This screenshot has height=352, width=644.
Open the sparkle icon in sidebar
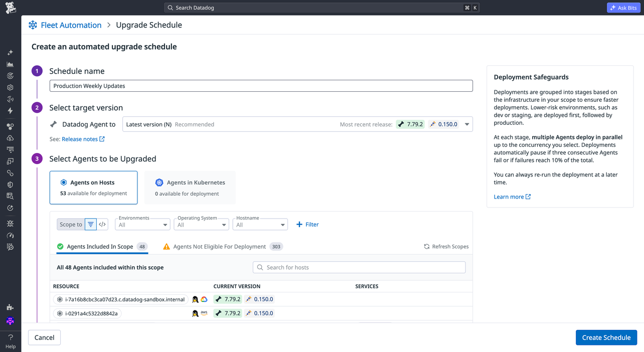10,52
